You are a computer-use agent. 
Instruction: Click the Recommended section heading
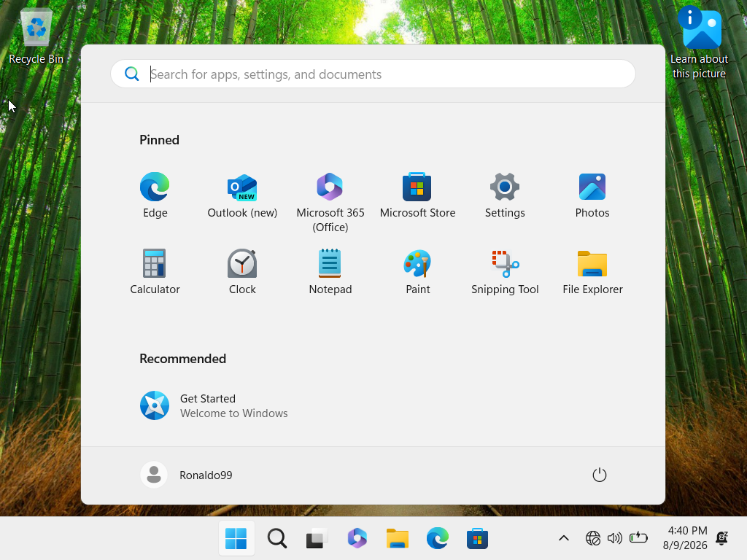pos(182,359)
